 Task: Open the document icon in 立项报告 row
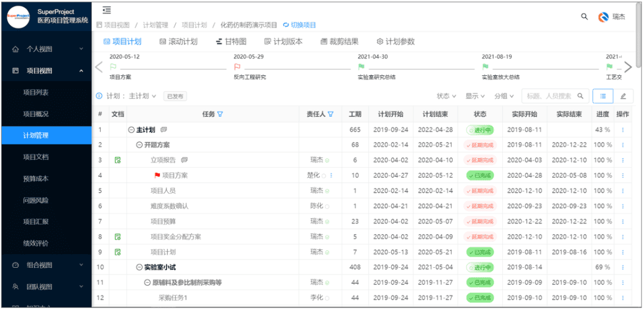(118, 160)
